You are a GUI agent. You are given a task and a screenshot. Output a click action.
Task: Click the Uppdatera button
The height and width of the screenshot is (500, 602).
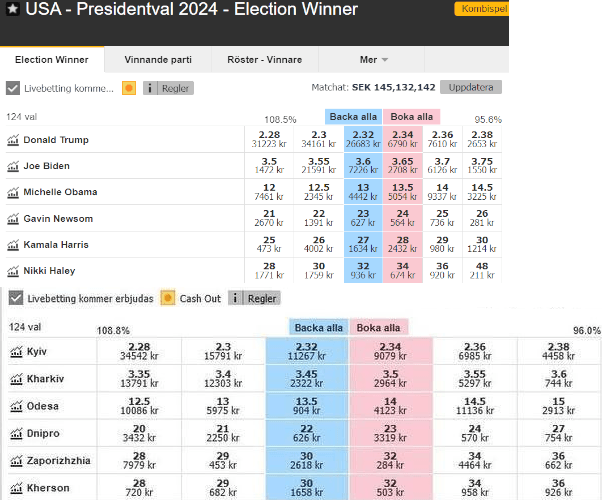click(x=471, y=87)
